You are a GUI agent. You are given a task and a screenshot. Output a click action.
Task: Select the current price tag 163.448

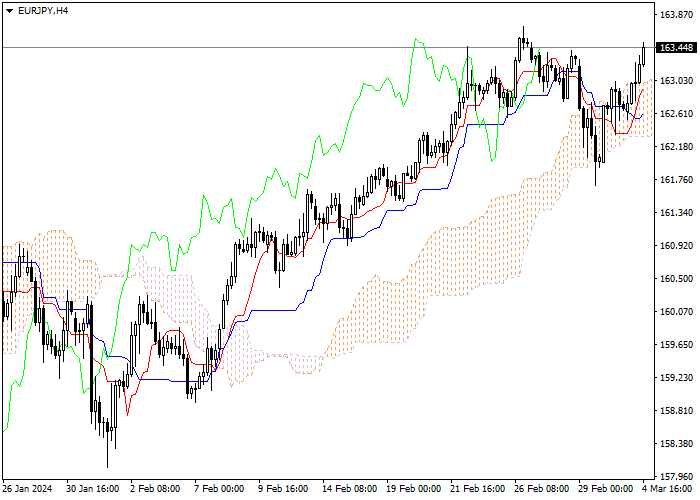(676, 47)
